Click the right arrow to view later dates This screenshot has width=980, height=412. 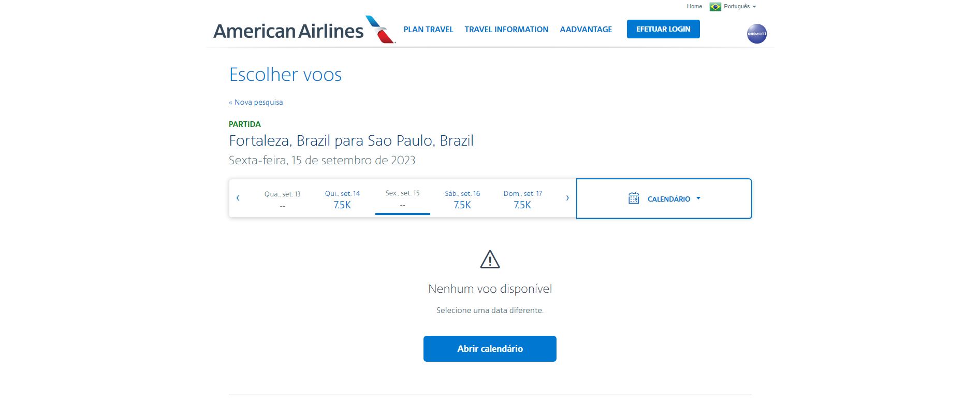pos(567,198)
